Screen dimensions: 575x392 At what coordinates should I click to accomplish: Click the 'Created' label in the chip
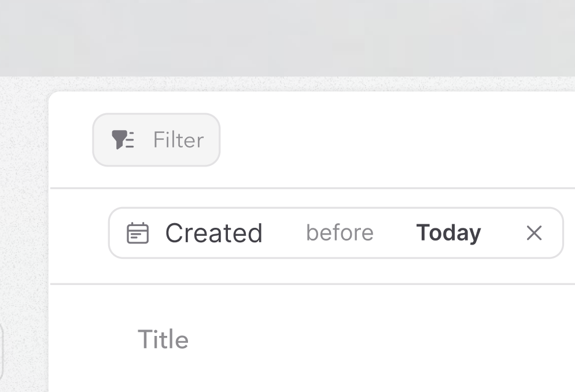tap(213, 232)
